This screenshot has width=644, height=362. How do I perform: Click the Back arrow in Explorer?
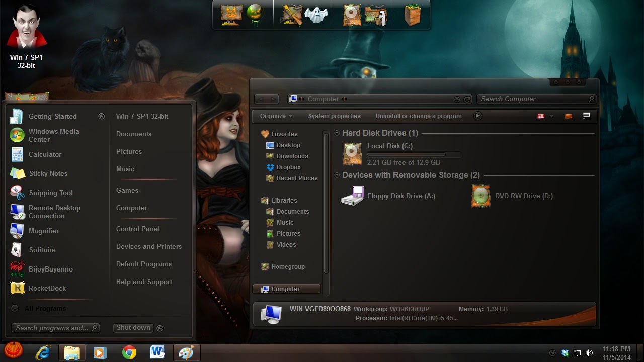click(x=260, y=99)
